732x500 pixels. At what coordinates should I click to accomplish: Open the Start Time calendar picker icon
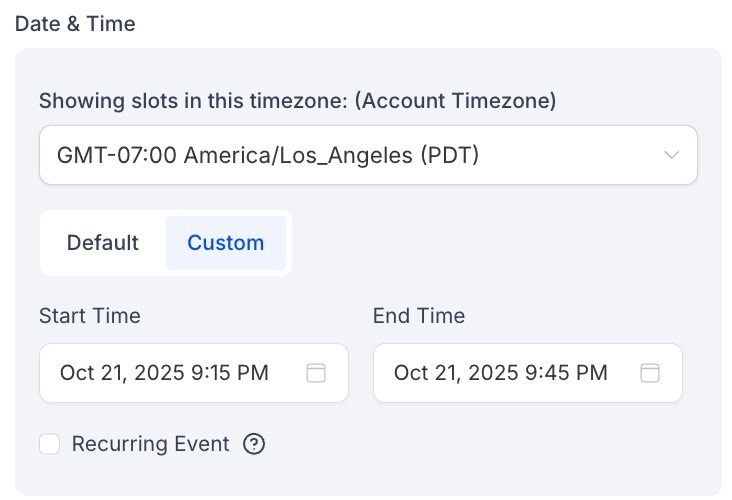coord(316,373)
